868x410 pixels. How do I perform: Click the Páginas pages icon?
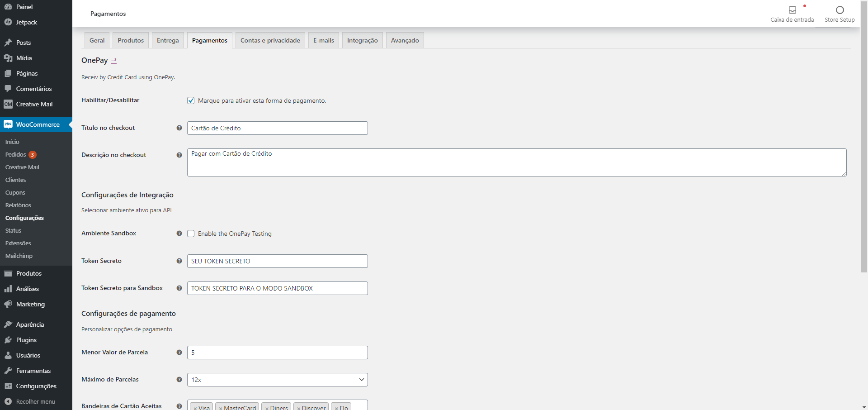(x=8, y=73)
